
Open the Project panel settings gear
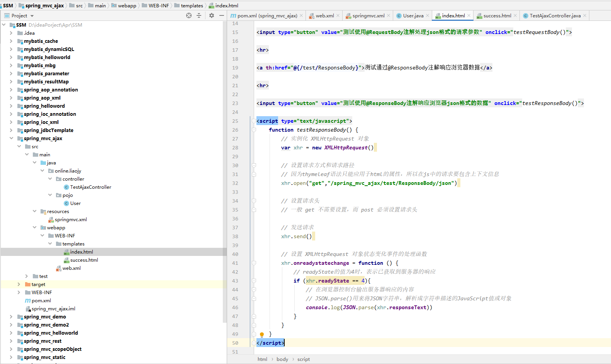tap(212, 15)
